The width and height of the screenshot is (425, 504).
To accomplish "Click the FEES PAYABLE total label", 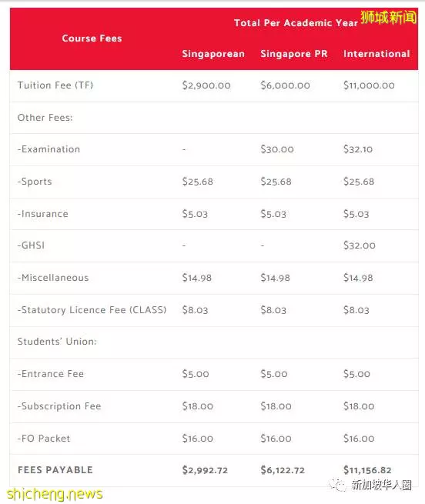I will [55, 470].
